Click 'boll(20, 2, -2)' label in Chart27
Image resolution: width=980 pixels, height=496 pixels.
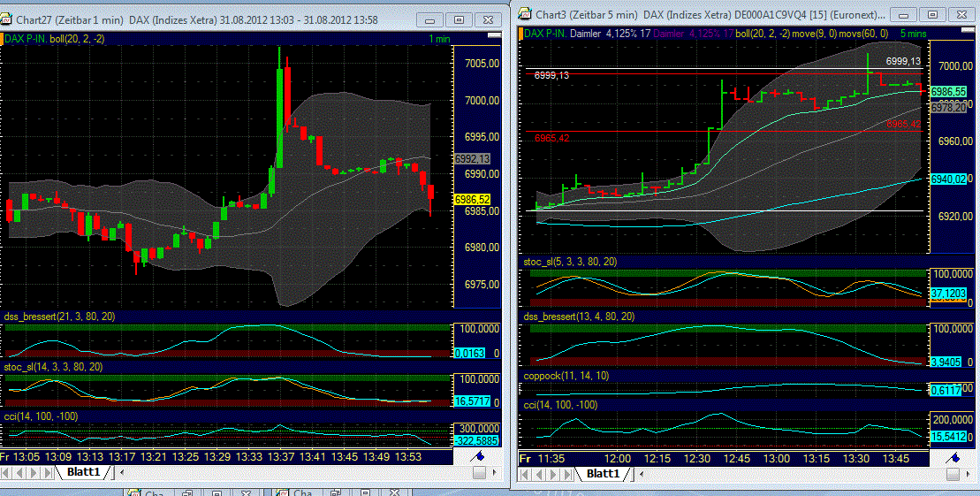(x=78, y=39)
